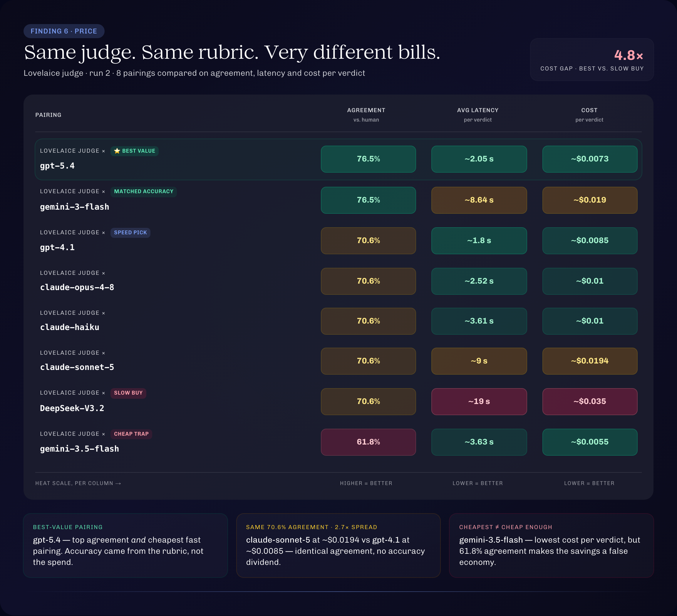The width and height of the screenshot is (677, 616).
Task: Click the PAIRING column header
Action: (x=48, y=115)
